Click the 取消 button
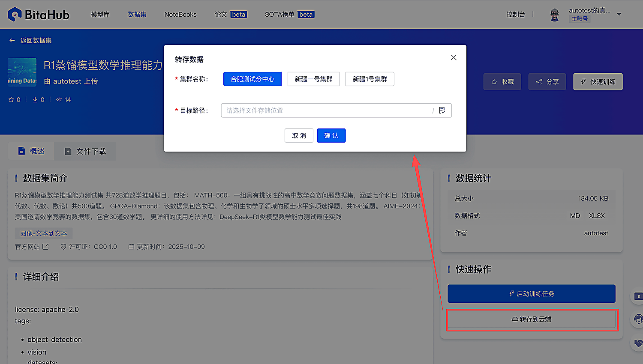The height and width of the screenshot is (364, 643). [x=299, y=136]
